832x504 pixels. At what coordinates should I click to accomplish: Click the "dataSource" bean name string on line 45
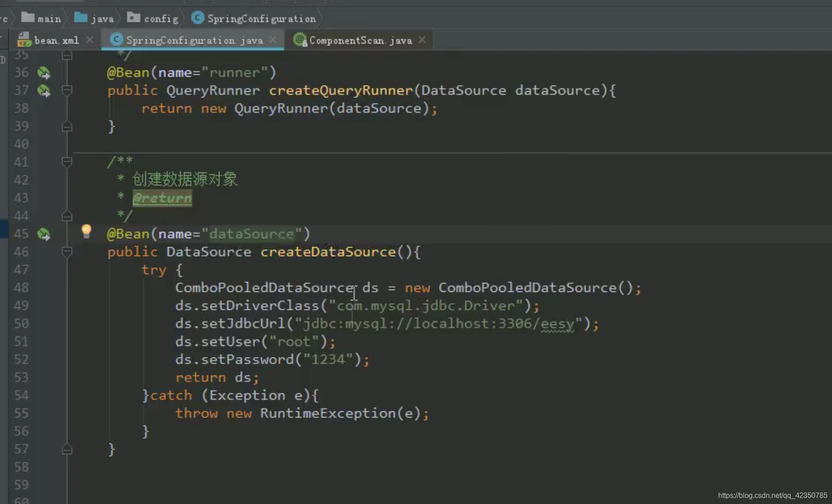[252, 234]
